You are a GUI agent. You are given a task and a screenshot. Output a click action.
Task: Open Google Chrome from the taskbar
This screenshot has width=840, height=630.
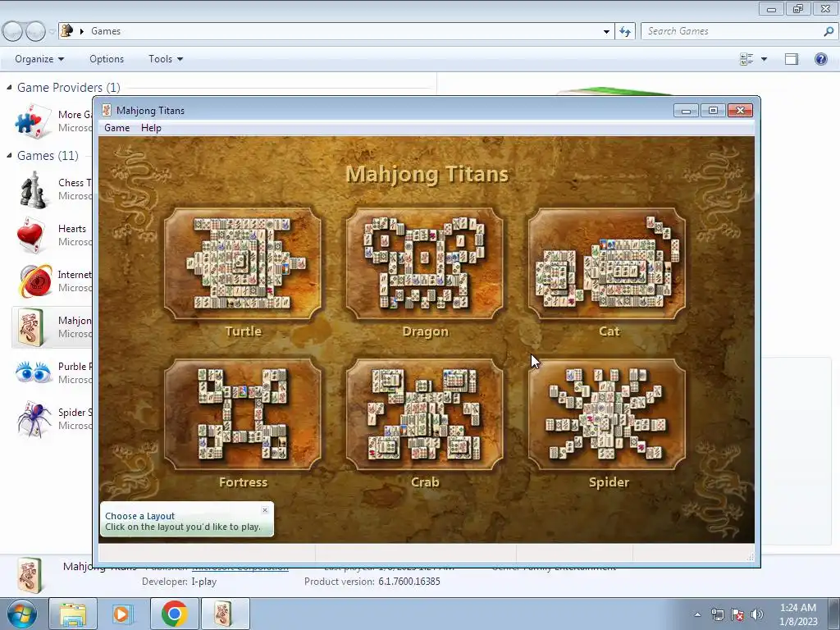tap(174, 614)
